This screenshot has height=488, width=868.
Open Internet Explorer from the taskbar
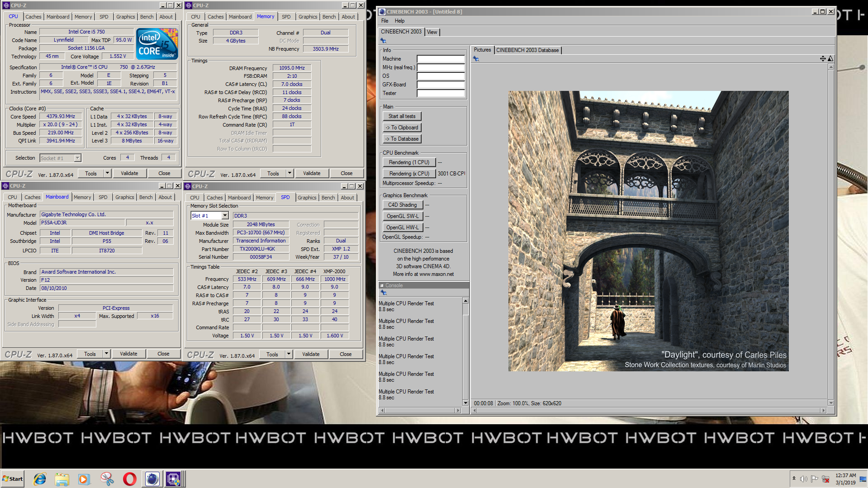point(40,479)
